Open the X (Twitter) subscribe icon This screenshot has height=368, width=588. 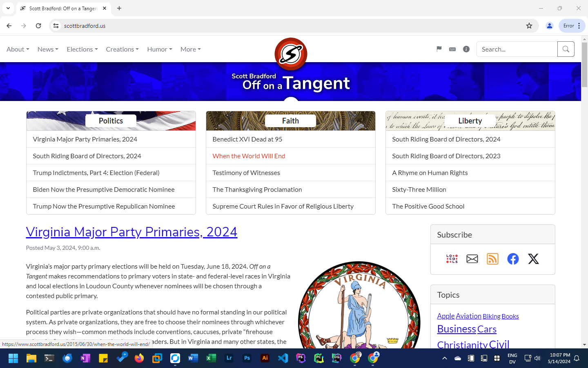(x=533, y=259)
